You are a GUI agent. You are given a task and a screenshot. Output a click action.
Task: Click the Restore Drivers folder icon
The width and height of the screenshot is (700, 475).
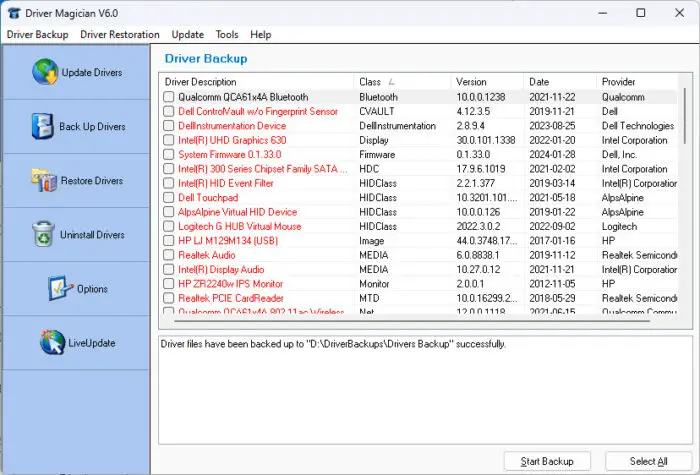click(44, 180)
